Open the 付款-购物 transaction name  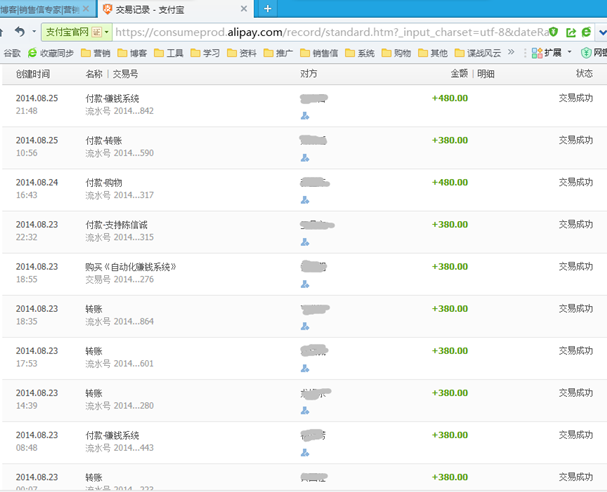tap(104, 183)
